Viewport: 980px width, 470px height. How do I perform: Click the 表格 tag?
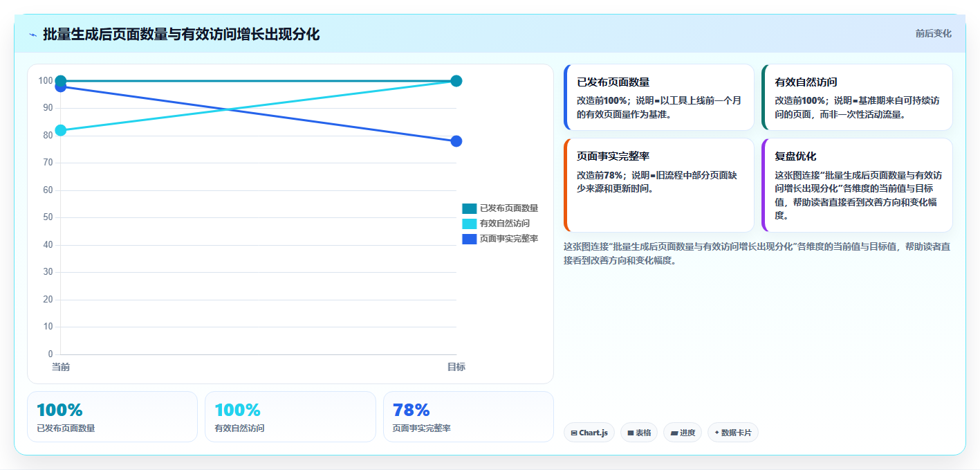click(x=639, y=433)
